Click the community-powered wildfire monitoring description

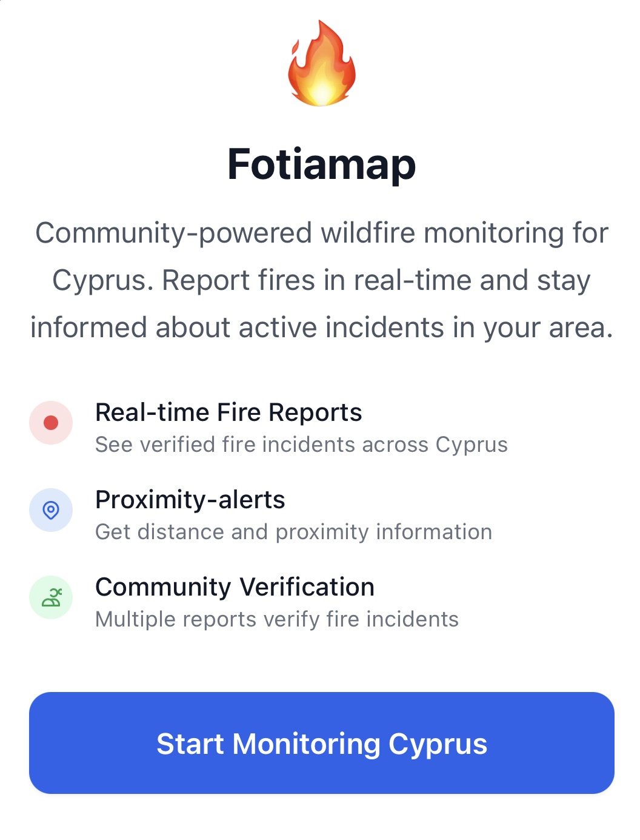322,280
